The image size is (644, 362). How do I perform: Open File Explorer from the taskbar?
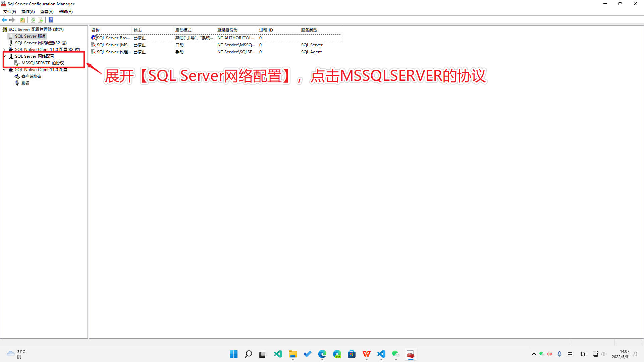293,354
